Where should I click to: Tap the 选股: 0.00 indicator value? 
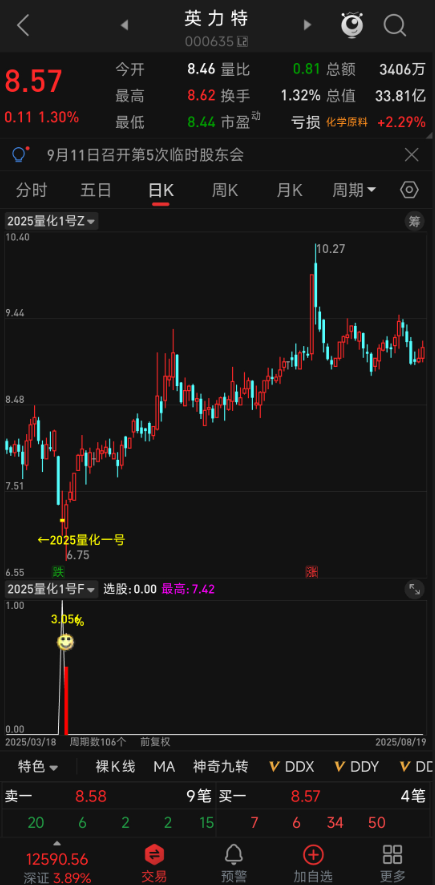pos(130,589)
